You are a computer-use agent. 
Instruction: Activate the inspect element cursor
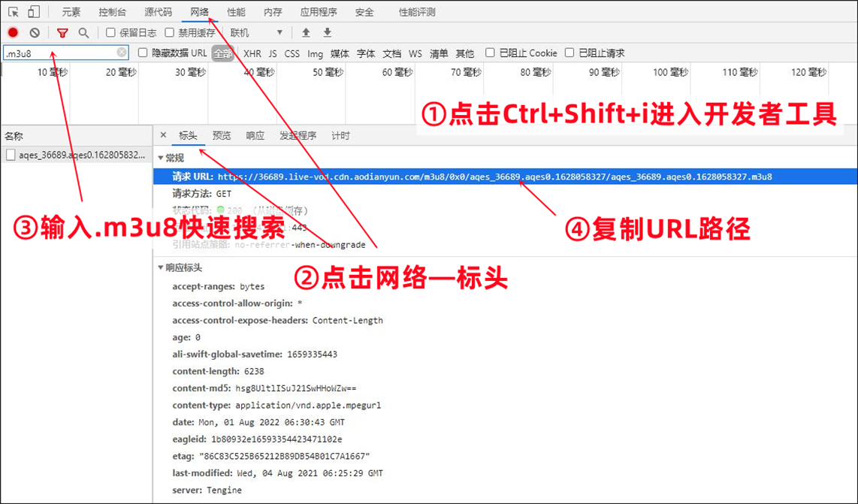(12, 11)
